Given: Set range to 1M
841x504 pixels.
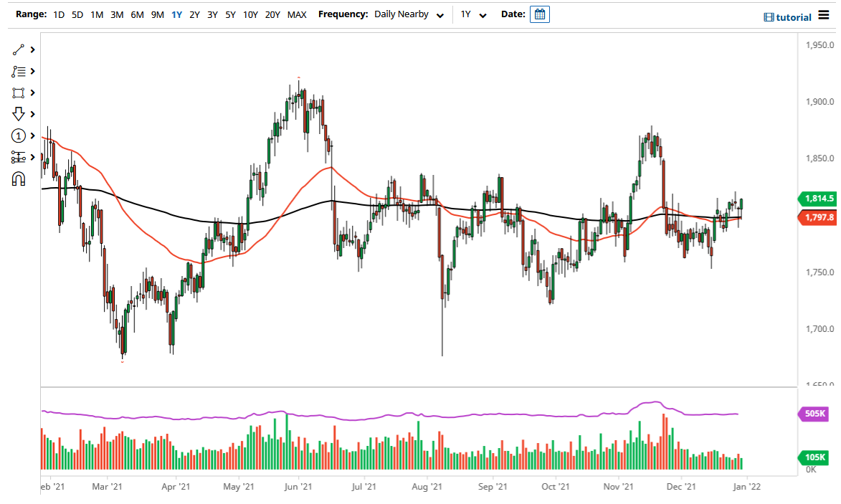Looking at the screenshot, I should click(97, 14).
